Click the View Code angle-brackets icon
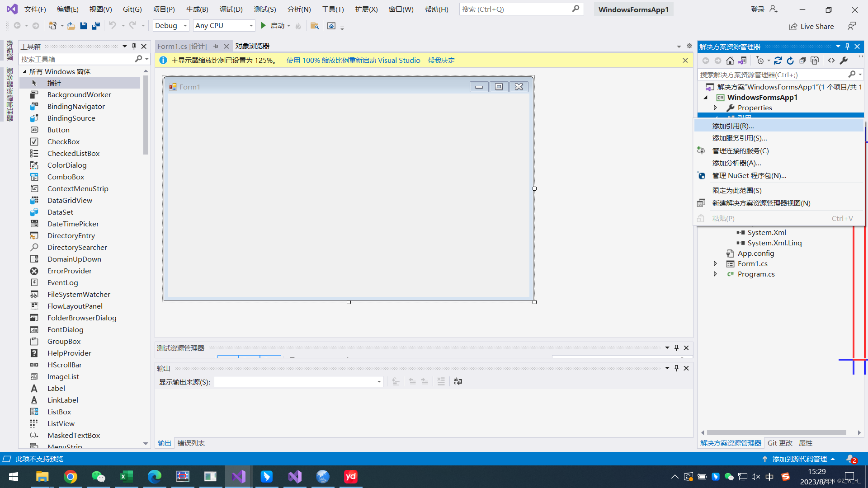 click(831, 61)
